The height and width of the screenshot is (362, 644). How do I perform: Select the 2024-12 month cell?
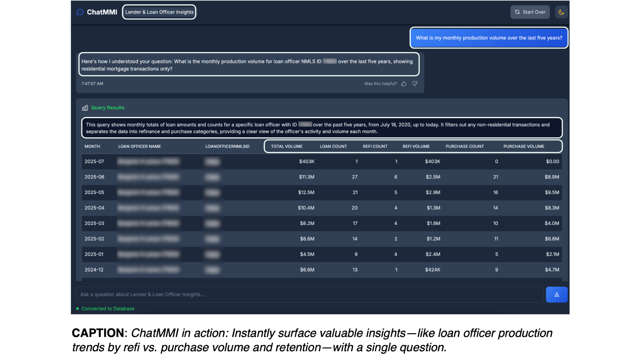click(94, 270)
